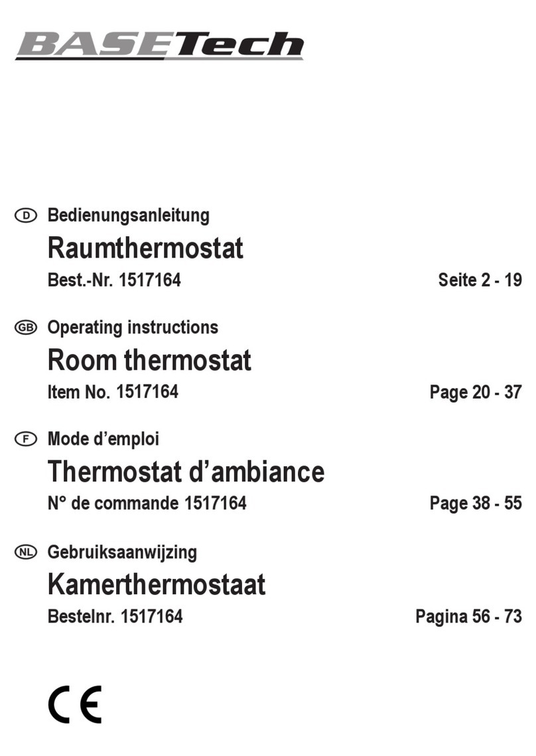Click the "Bestelnr. 1517164" text
The image size is (536, 756).
(115, 616)
